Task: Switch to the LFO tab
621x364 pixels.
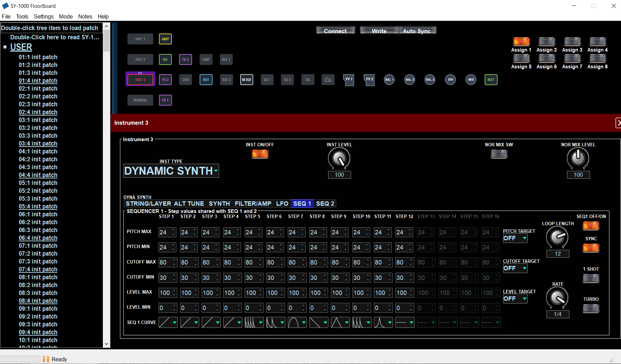Action: click(282, 204)
